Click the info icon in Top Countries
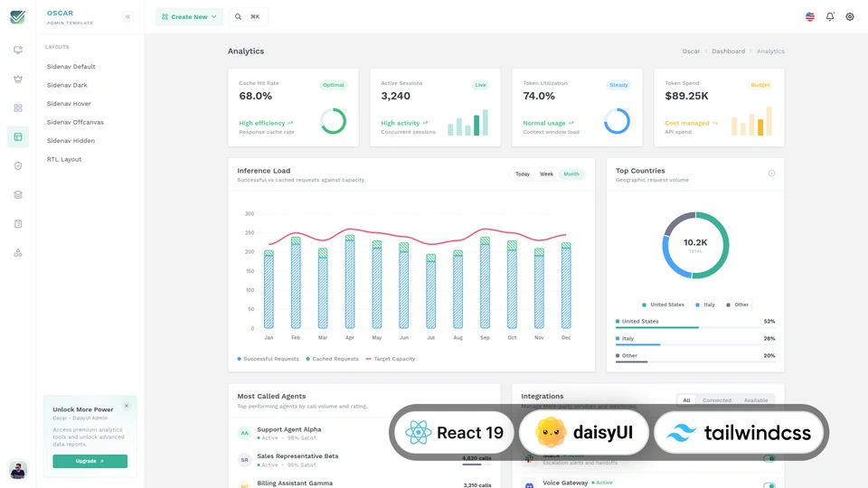The image size is (868, 488). [x=771, y=174]
